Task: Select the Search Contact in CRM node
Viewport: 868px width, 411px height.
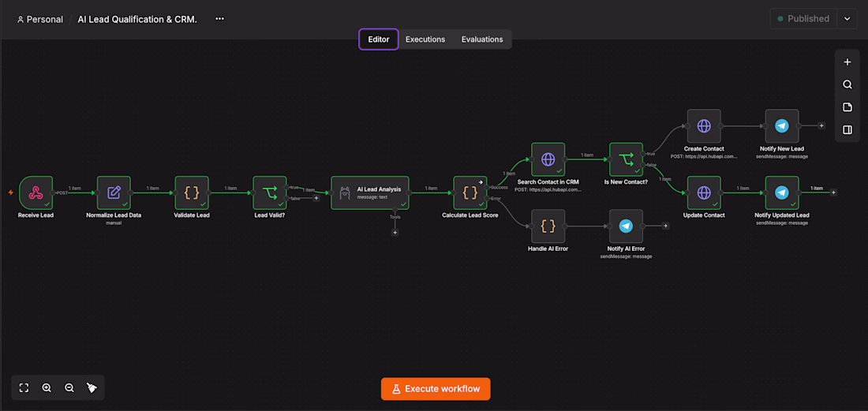Action: (x=548, y=159)
